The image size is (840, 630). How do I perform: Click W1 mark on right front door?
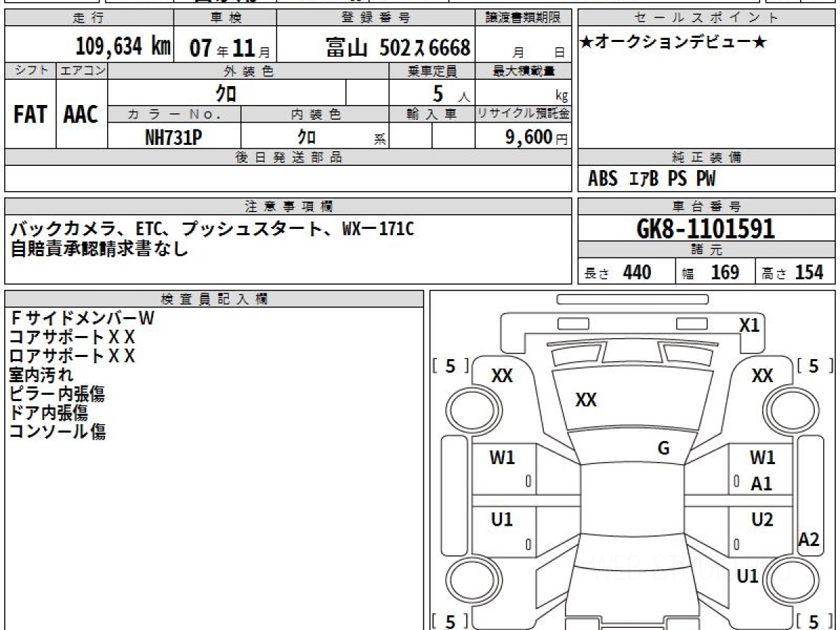(x=762, y=458)
